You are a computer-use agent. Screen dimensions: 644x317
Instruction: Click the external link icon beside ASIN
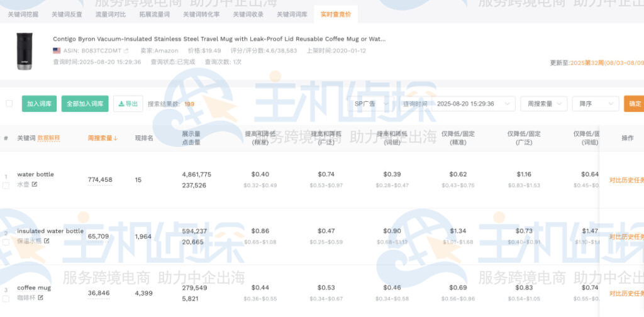pos(126,51)
